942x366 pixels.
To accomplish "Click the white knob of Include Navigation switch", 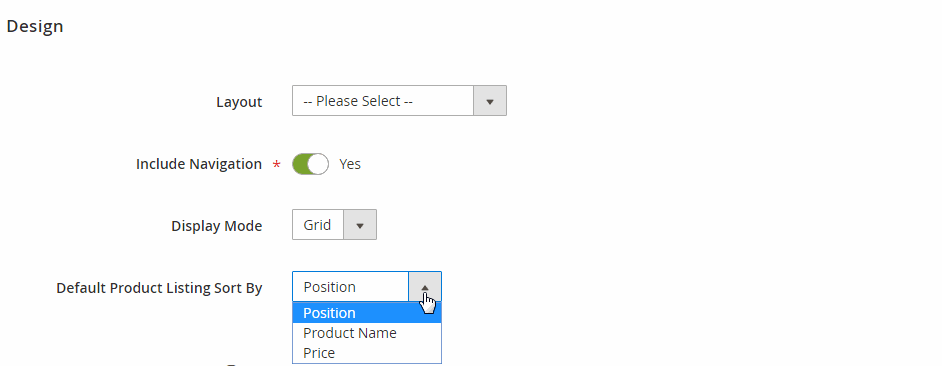I will tap(317, 164).
